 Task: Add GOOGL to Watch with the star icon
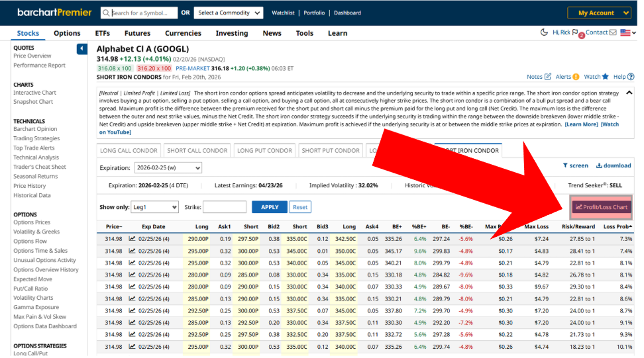click(x=605, y=77)
